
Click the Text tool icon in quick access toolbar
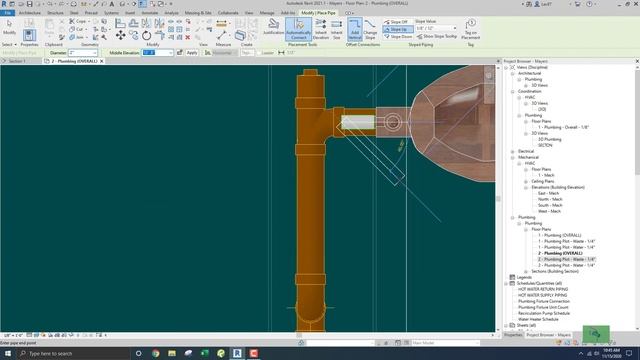tap(111, 4)
